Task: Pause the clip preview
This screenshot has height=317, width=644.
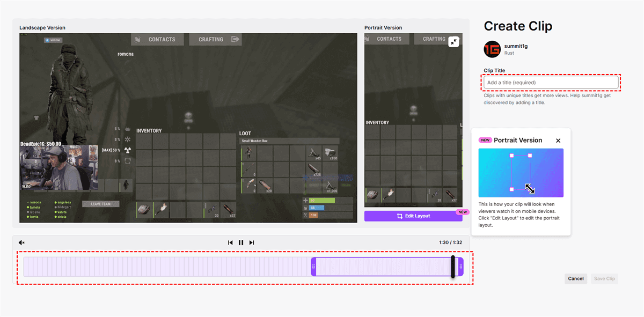Action: [241, 242]
